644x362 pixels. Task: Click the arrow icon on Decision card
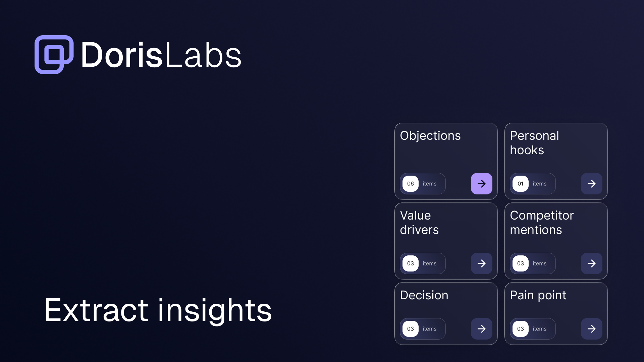(x=481, y=329)
